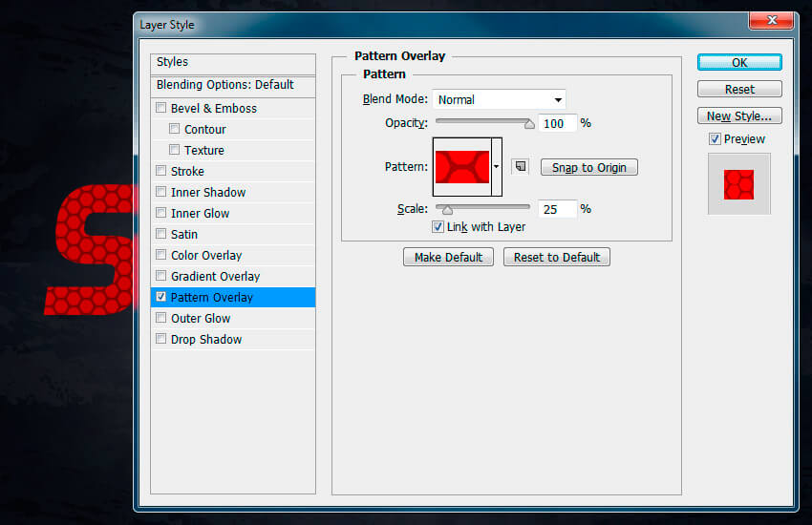The height and width of the screenshot is (525, 812).
Task: Enable the Gradient Overlay checkbox
Action: click(161, 275)
